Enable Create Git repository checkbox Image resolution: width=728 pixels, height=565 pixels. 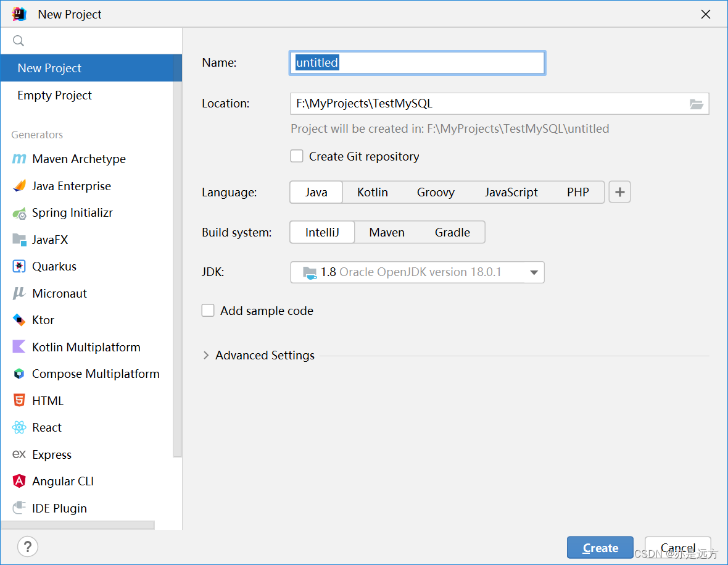click(297, 156)
